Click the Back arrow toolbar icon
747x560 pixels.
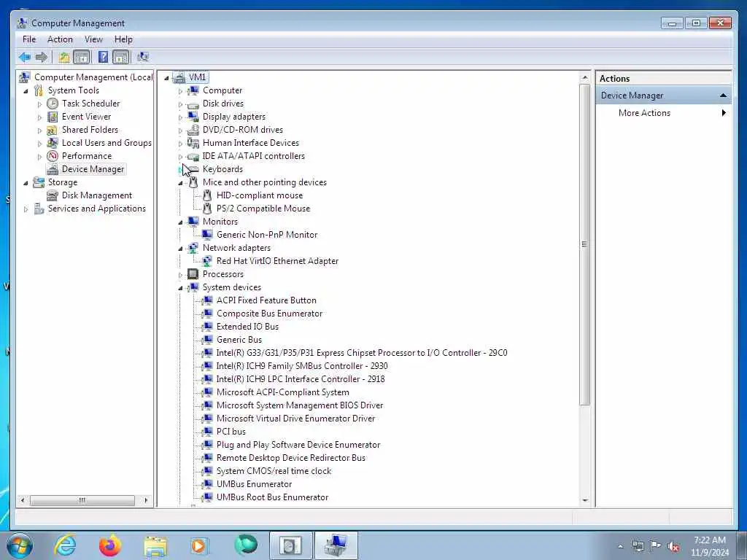pos(25,58)
